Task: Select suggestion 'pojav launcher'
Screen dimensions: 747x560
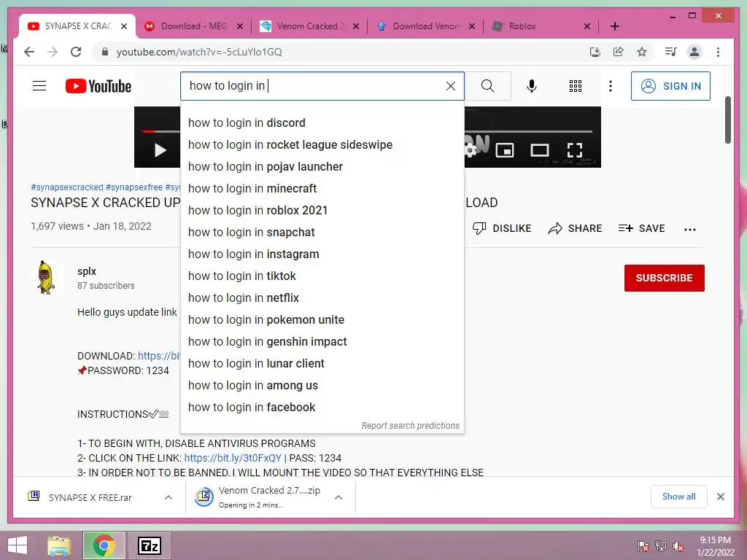Action: (x=322, y=167)
